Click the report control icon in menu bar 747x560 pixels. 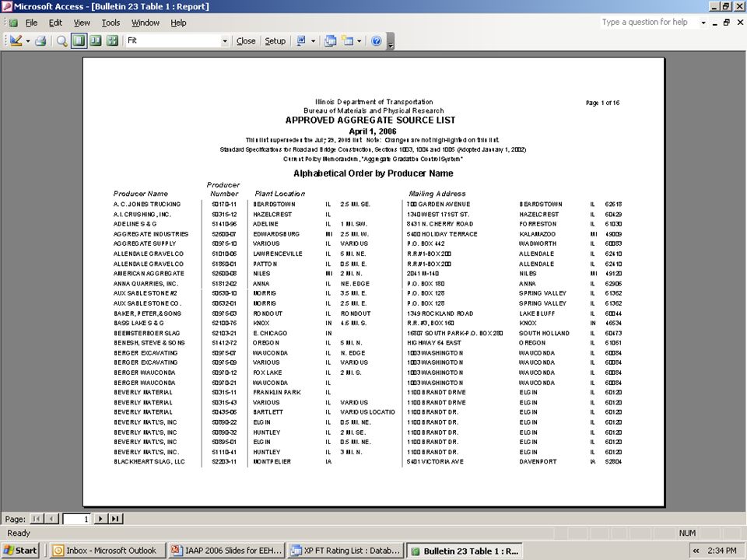click(13, 23)
